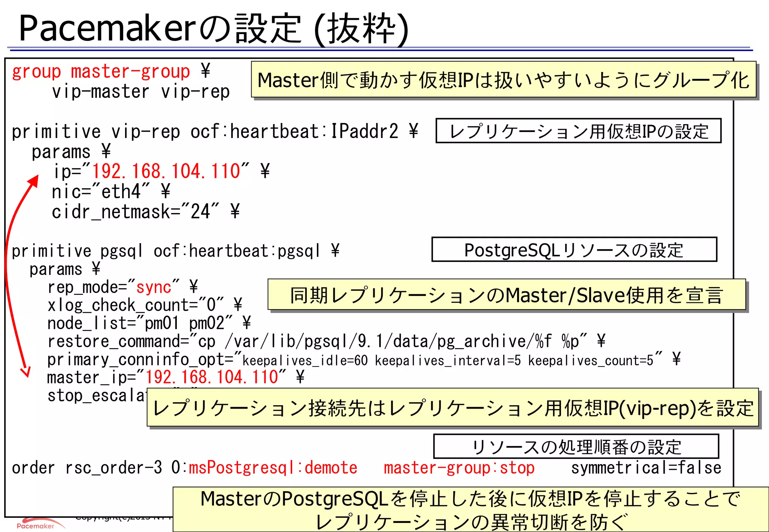Click the red group master-group text
The width and height of the screenshot is (769, 532).
pos(101,71)
